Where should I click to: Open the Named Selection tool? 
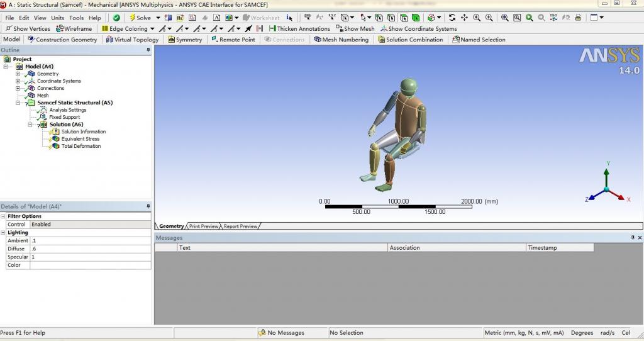pyautogui.click(x=478, y=40)
